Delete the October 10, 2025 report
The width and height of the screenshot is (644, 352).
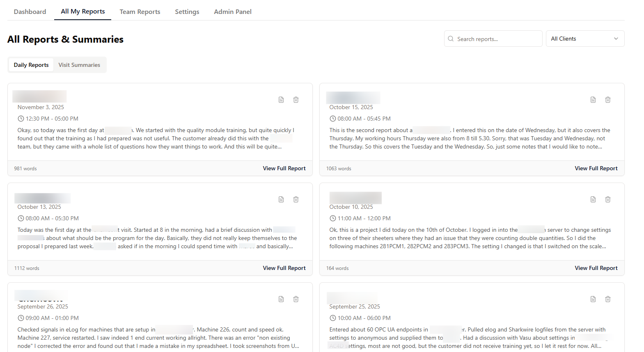coord(608,199)
